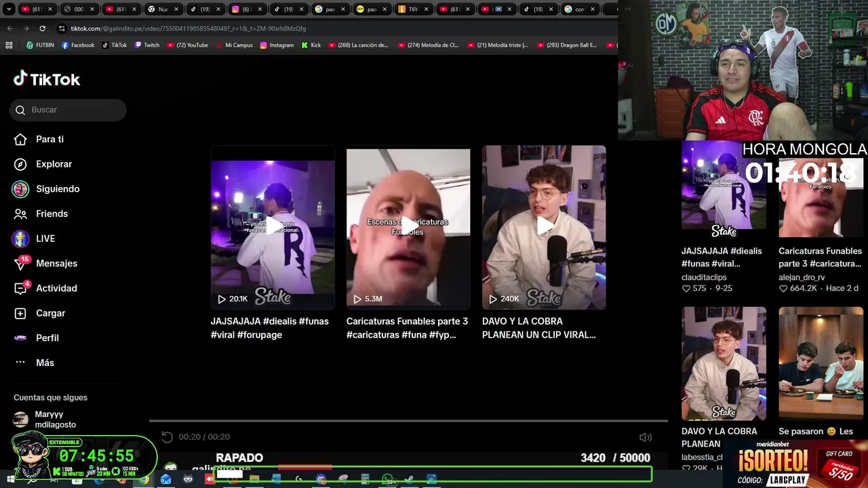Open alejan_dro_rv author link
868x488 pixels.
click(802, 277)
